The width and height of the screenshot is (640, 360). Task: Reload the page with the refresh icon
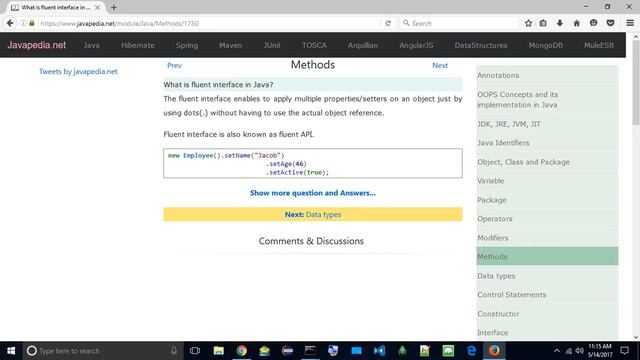388,23
